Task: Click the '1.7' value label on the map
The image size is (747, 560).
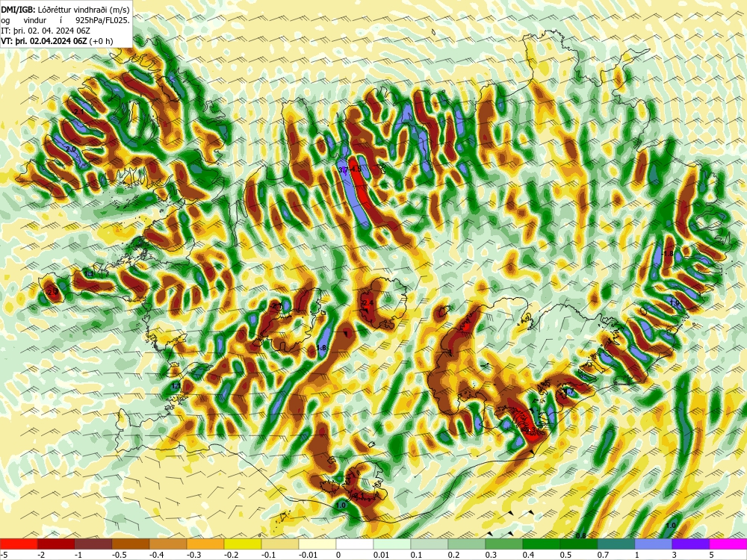Action: [568, 391]
